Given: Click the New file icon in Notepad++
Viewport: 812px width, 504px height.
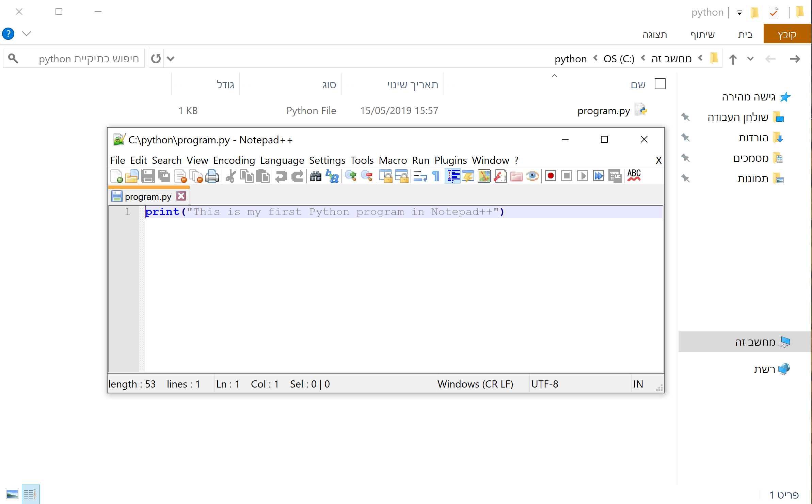Looking at the screenshot, I should 116,176.
